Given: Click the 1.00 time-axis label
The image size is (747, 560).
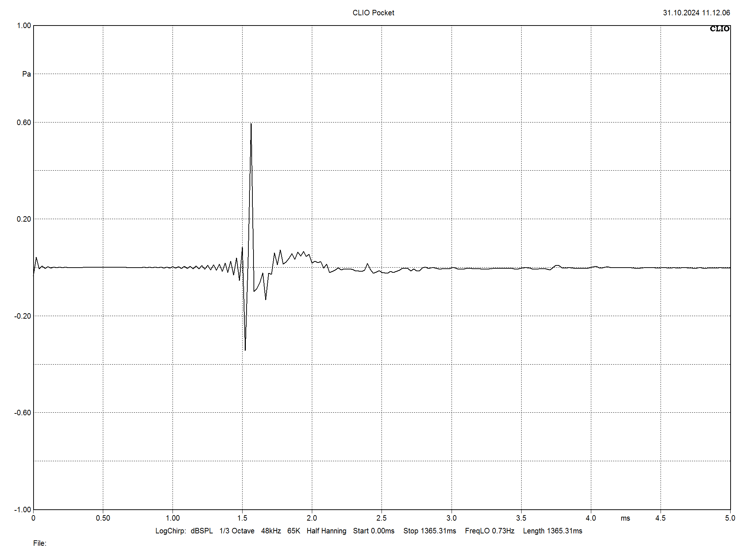Looking at the screenshot, I should [173, 518].
